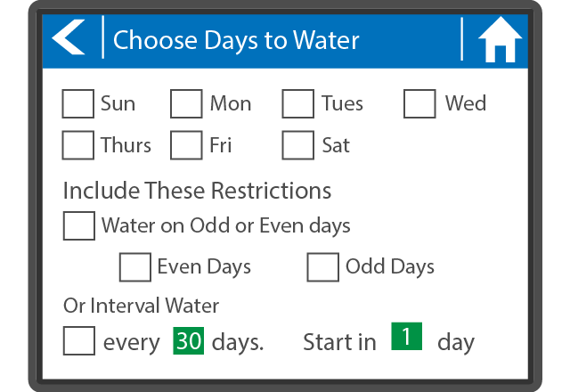The image size is (570, 392).
Task: Go back using the left arrow icon
Action: point(69,37)
